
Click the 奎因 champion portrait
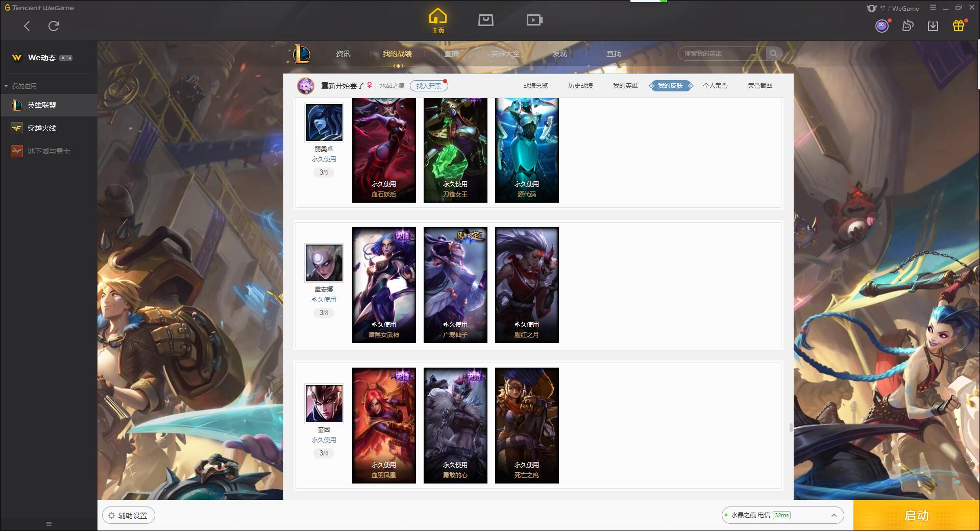[x=324, y=403]
